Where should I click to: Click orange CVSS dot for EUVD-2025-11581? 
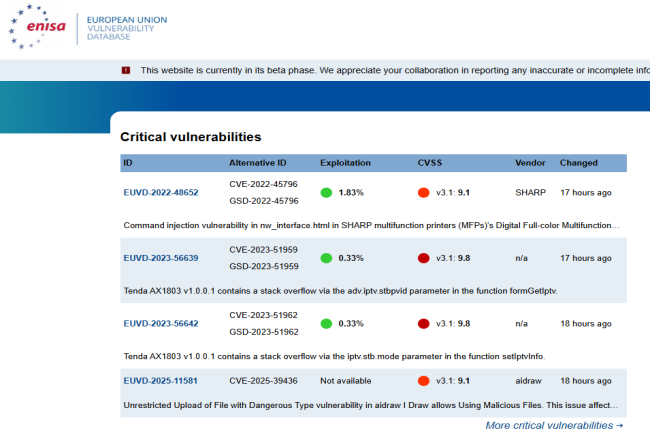point(424,381)
